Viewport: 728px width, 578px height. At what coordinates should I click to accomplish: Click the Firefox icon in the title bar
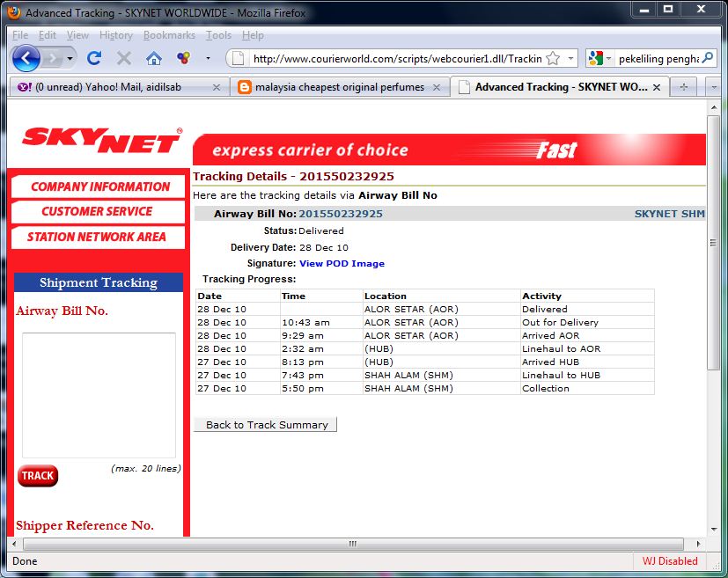(14, 12)
